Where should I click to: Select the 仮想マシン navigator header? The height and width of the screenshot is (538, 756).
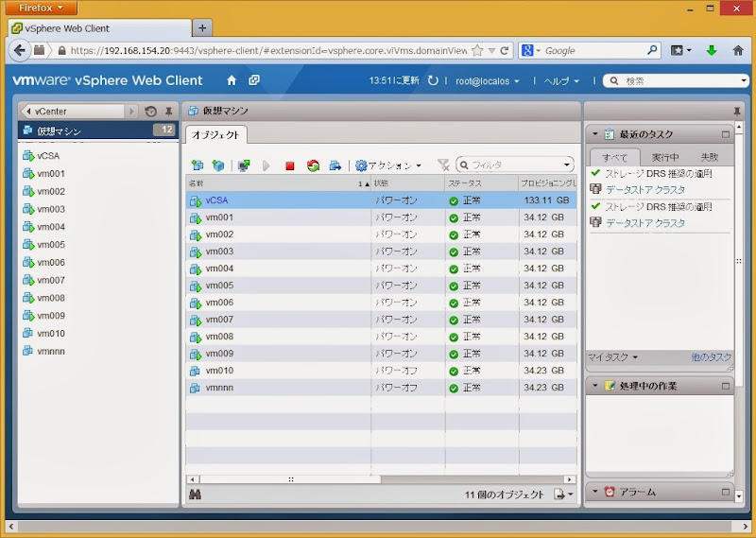[98, 130]
